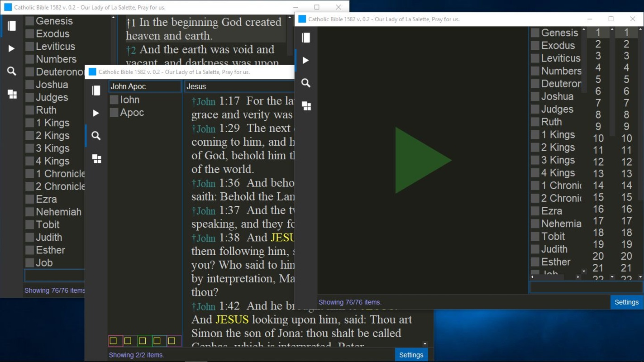Screen dimensions: 644x362
Task: Select the green-bordered highlight square
Action: coord(143,341)
